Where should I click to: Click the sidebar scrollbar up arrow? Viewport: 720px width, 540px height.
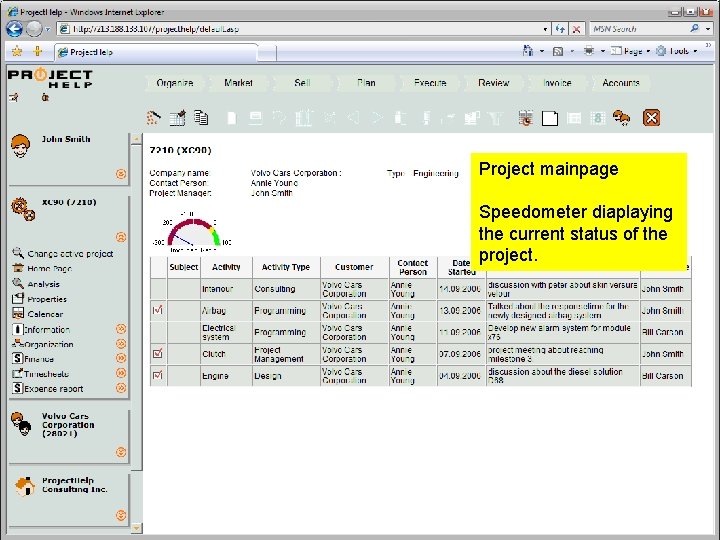[136, 139]
